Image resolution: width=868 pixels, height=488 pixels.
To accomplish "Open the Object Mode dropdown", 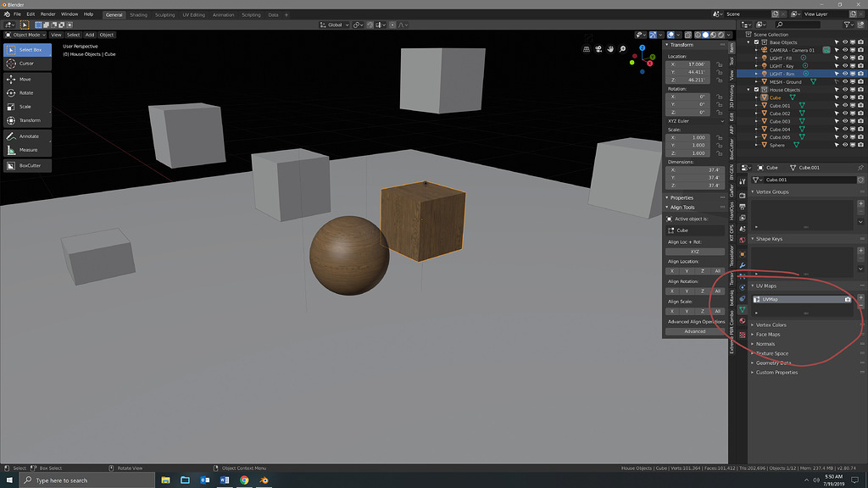I will pyautogui.click(x=25, y=35).
